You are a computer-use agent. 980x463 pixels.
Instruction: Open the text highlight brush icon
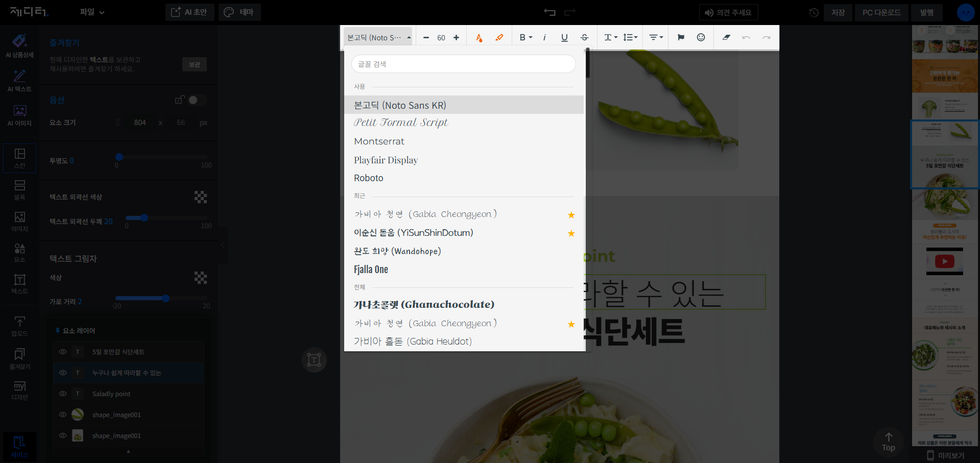click(499, 37)
